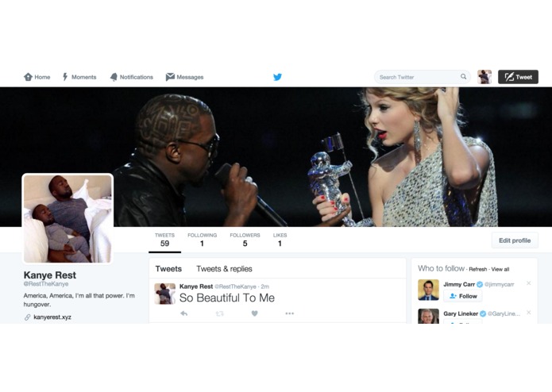Click the Kanye Rest name on tweet

[196, 286]
